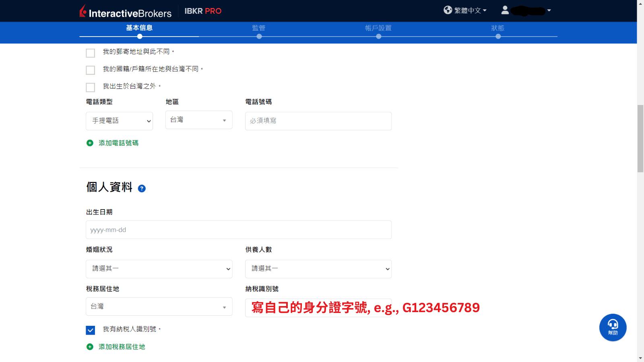This screenshot has width=644, height=362.
Task: Open the 婚姻狀況 dropdown
Action: [159, 269]
